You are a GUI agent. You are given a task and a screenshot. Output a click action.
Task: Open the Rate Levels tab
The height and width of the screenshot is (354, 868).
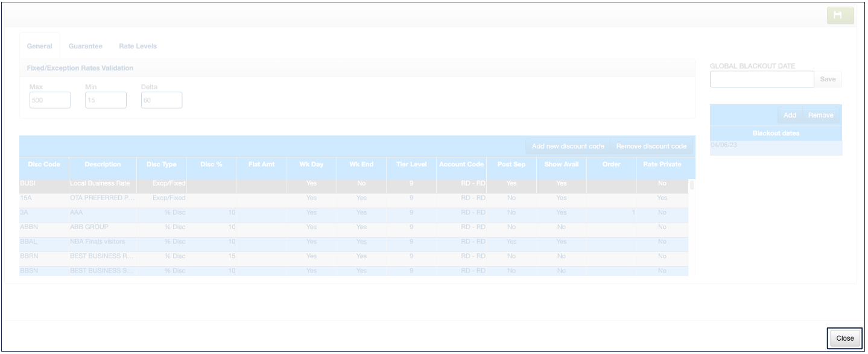[138, 46]
